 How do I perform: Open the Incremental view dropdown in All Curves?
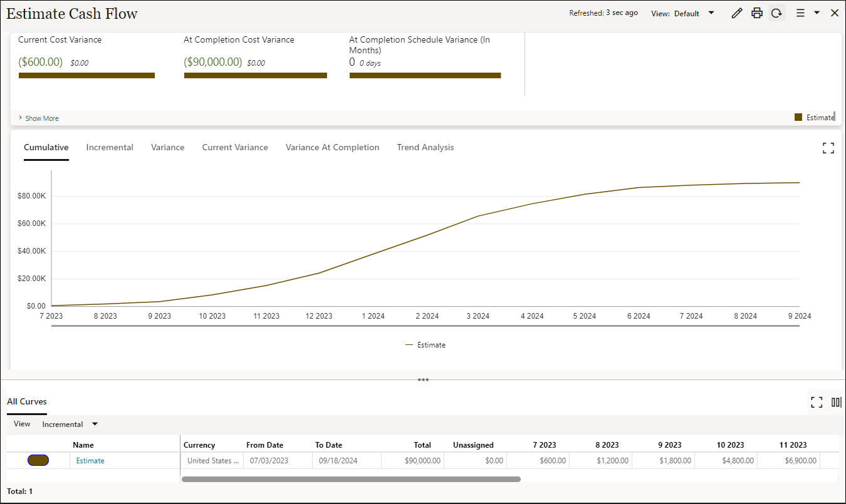click(x=69, y=424)
